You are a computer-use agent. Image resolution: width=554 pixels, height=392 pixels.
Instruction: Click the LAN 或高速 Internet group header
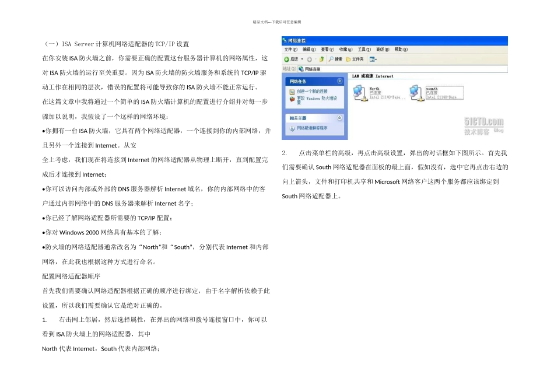(x=373, y=76)
